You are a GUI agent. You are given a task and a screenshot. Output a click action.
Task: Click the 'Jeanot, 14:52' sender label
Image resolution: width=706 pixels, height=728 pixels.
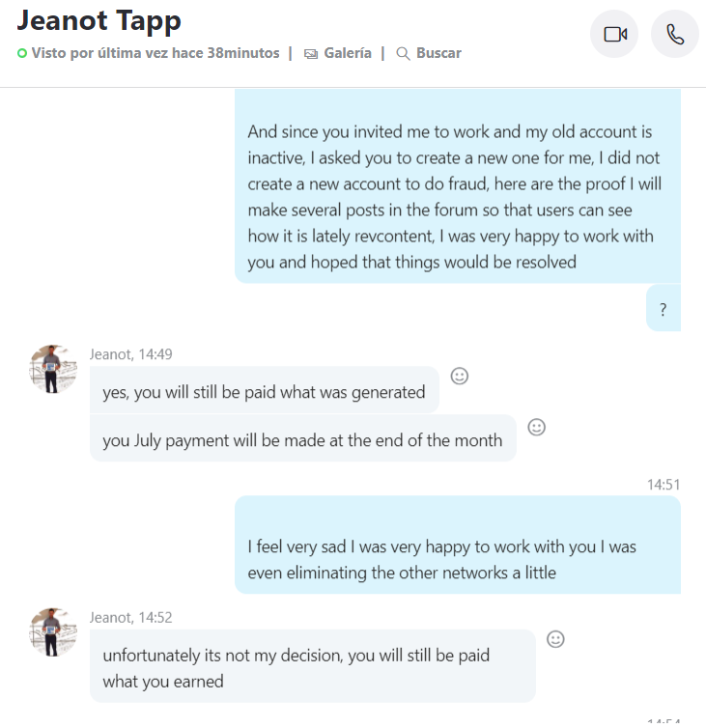(x=131, y=618)
